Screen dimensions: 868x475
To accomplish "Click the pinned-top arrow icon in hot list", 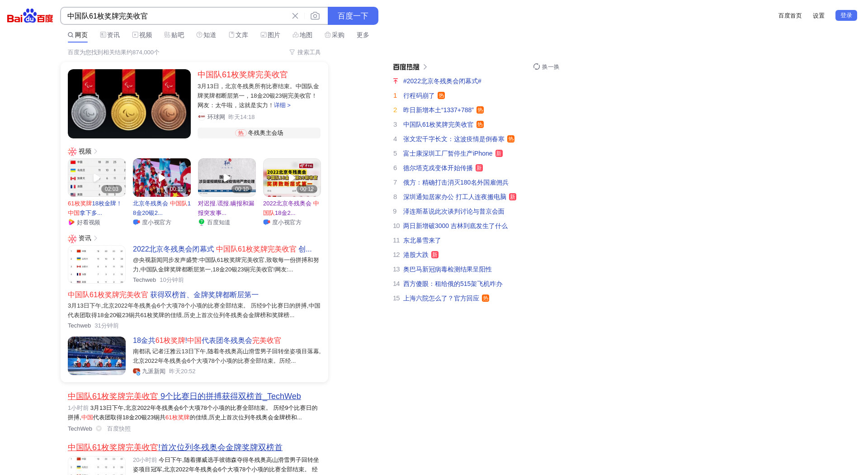I will (x=396, y=81).
